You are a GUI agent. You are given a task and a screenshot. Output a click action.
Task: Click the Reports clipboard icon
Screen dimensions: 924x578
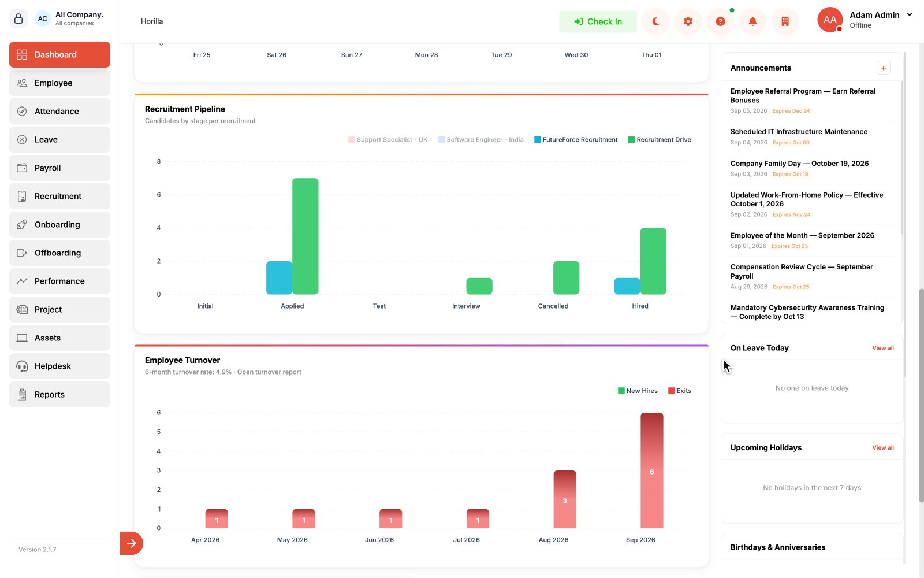tap(22, 394)
